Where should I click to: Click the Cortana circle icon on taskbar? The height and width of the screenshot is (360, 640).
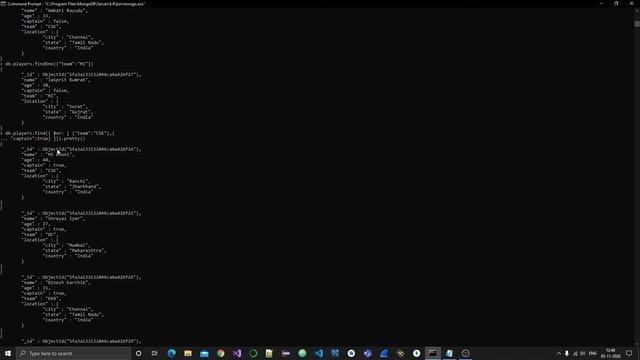coord(138,353)
